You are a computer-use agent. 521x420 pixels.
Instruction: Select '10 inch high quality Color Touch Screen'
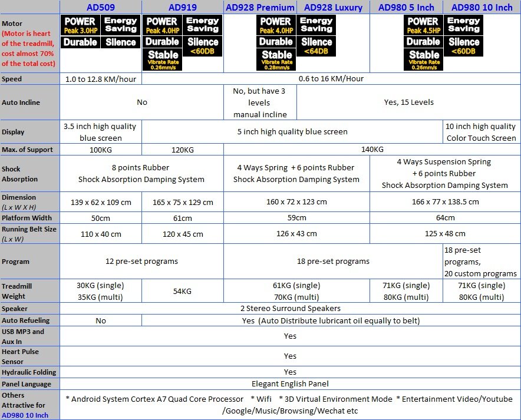point(482,132)
